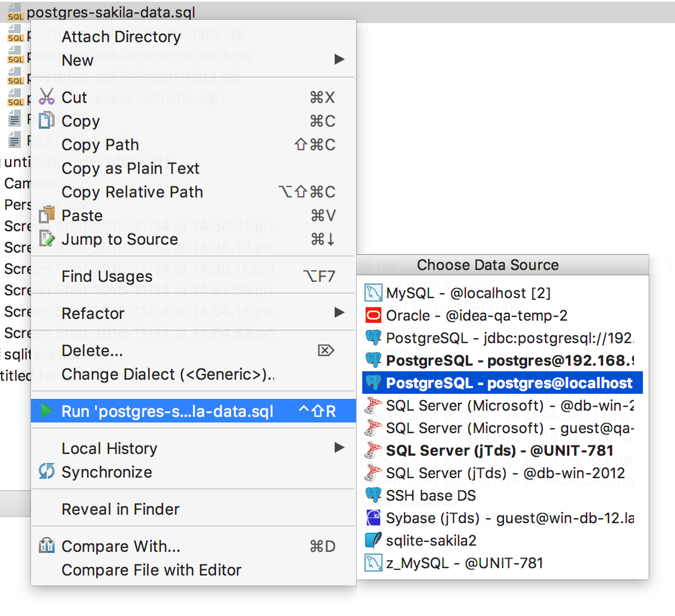Expand the New submenu arrow
The image size is (675, 616).
tap(339, 60)
